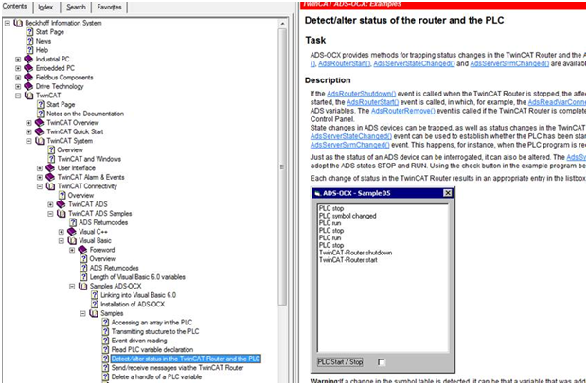The width and height of the screenshot is (588, 385).
Task: Expand TwinCAT Alarm & Events node
Action: [x=40, y=177]
